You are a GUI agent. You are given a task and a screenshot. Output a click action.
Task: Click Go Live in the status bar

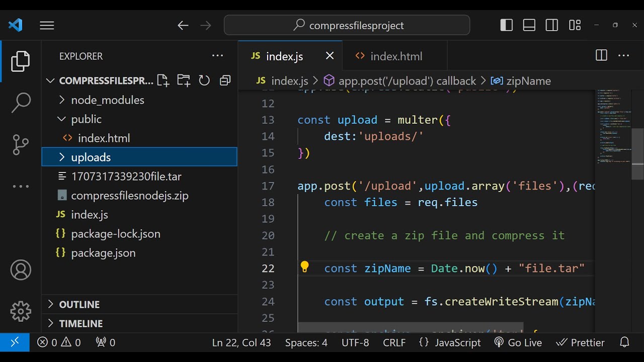coord(518,342)
